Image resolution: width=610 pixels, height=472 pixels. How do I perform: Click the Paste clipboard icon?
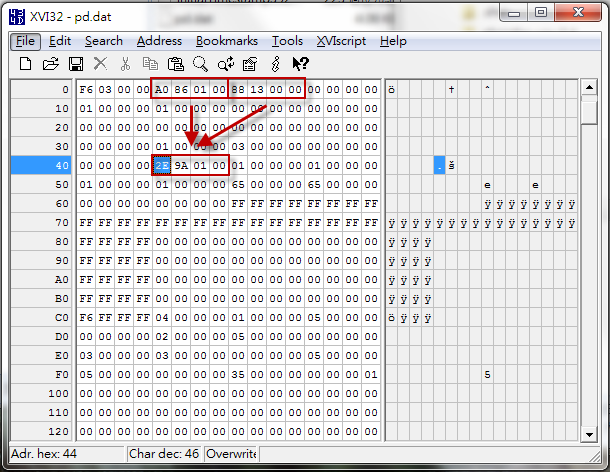tap(175, 63)
